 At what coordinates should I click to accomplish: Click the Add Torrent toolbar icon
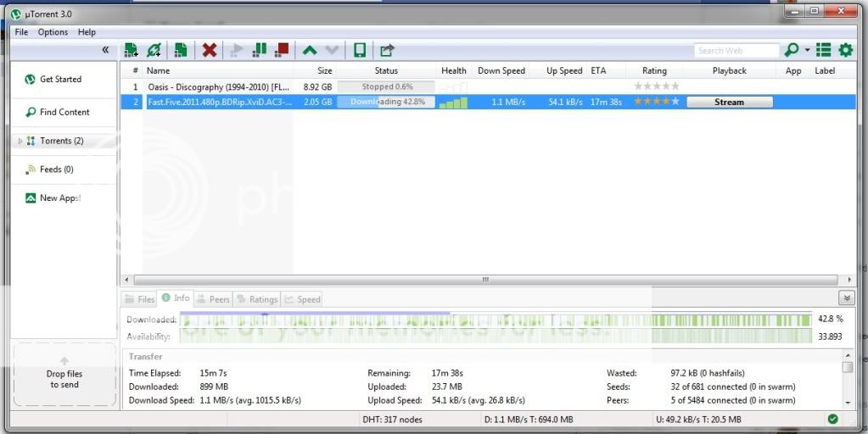(x=131, y=51)
